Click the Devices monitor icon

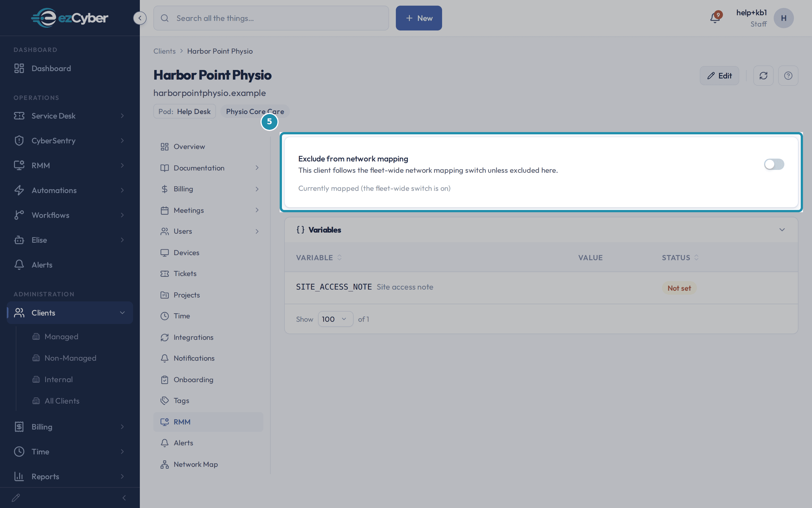(164, 253)
